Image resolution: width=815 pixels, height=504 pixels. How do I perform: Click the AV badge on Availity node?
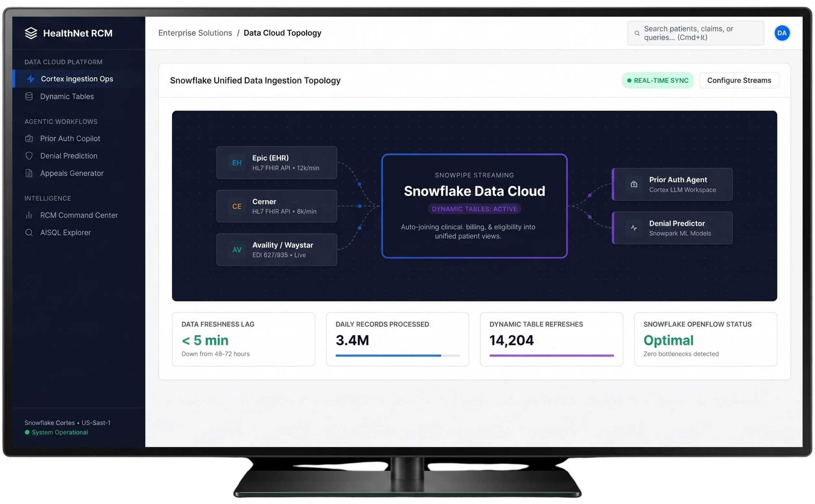tap(237, 250)
